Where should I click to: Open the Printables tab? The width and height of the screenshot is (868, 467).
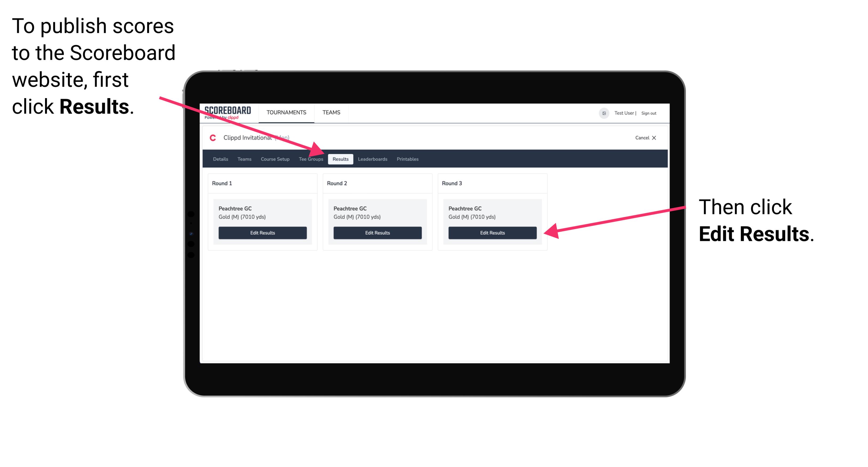(x=407, y=159)
